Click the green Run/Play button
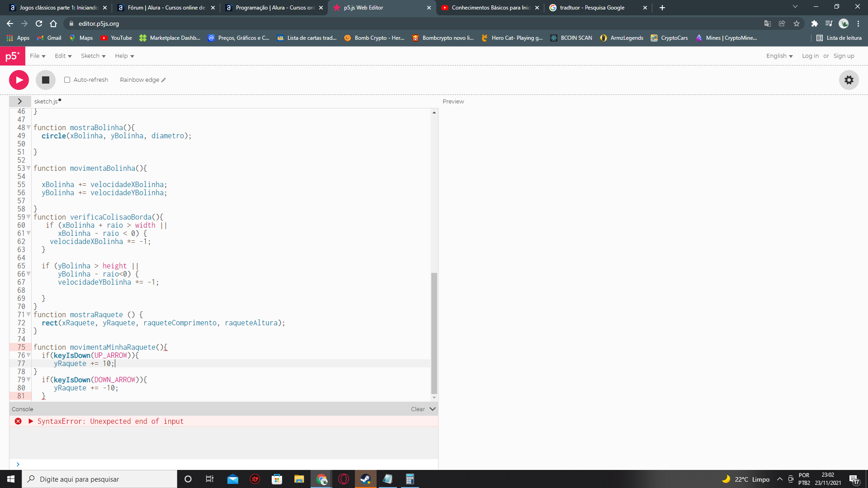 (19, 79)
